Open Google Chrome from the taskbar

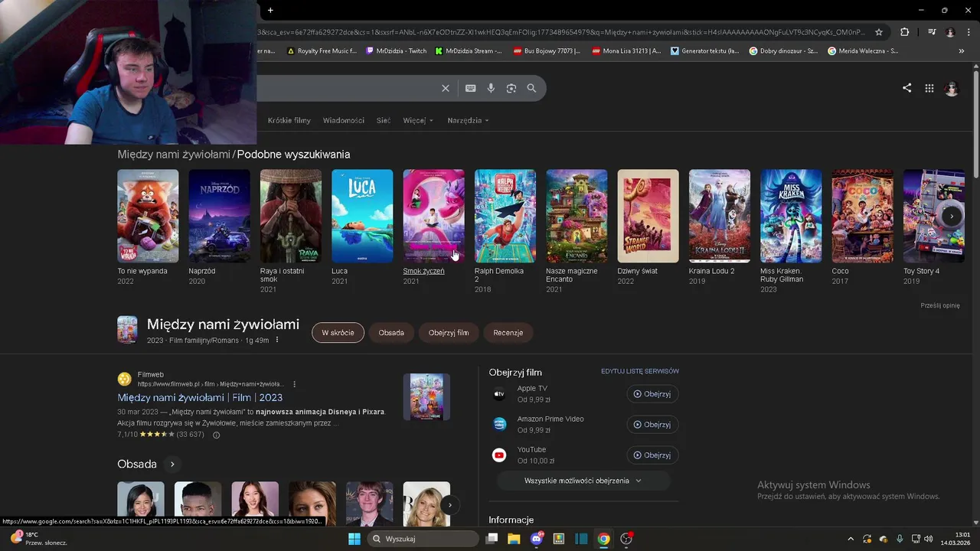point(604,539)
